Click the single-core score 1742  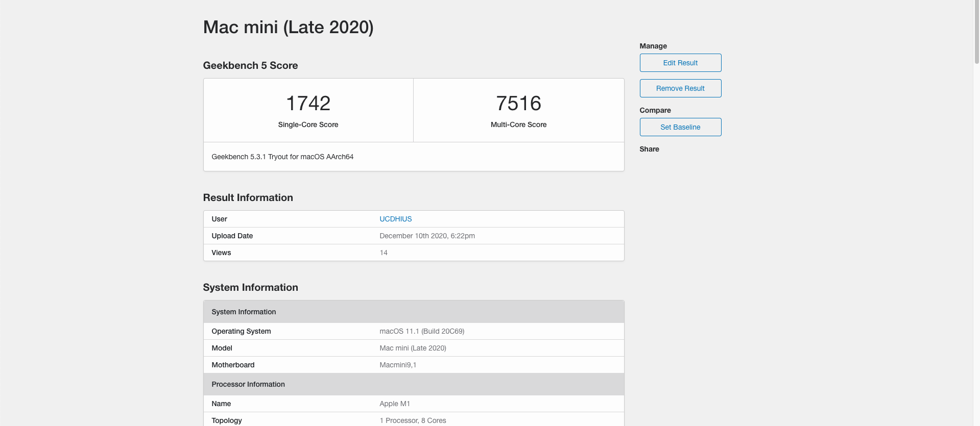tap(308, 104)
